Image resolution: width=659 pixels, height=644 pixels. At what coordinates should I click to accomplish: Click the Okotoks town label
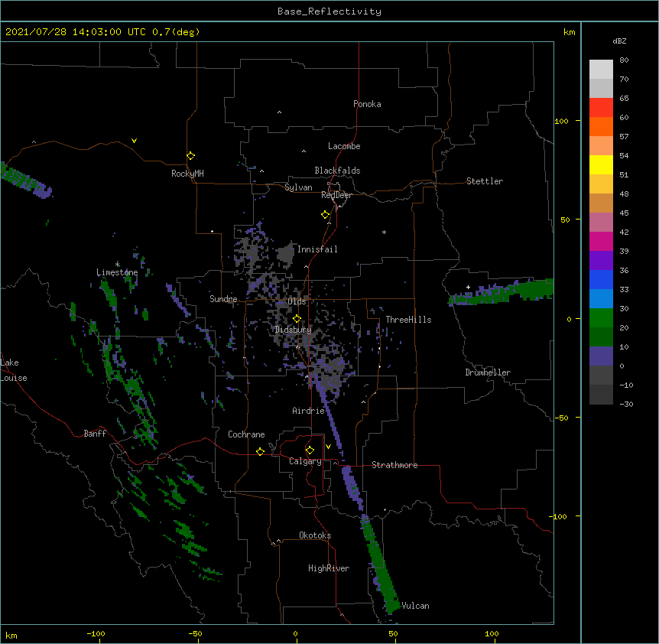[315, 535]
